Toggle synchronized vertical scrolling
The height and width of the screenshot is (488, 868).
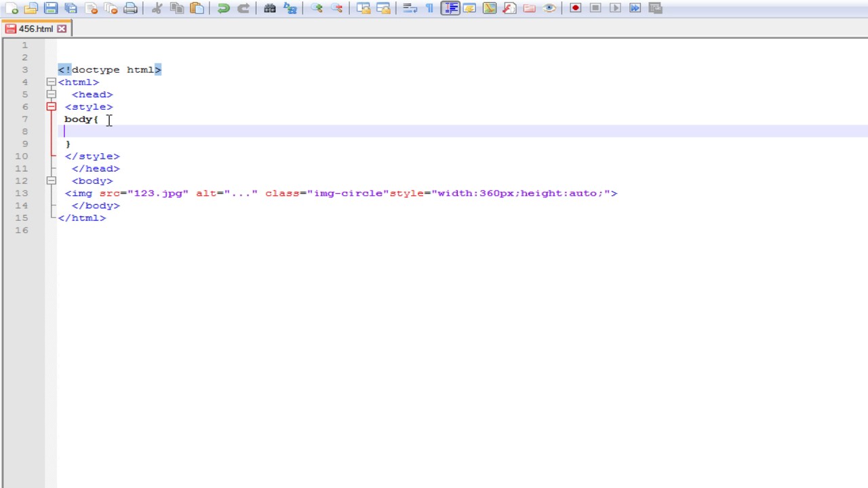pos(363,8)
